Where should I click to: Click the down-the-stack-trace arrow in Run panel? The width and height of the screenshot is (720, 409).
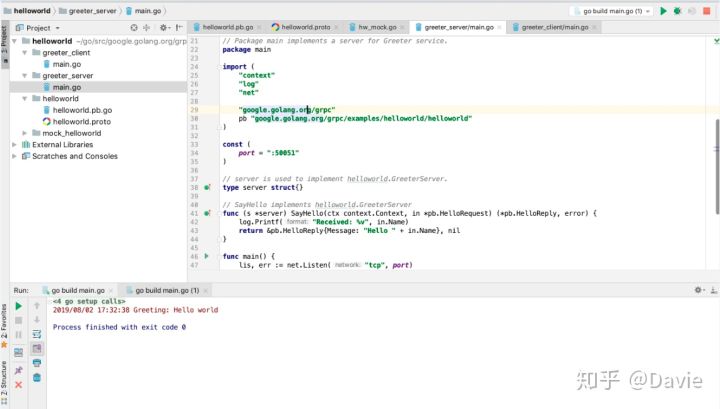37,319
